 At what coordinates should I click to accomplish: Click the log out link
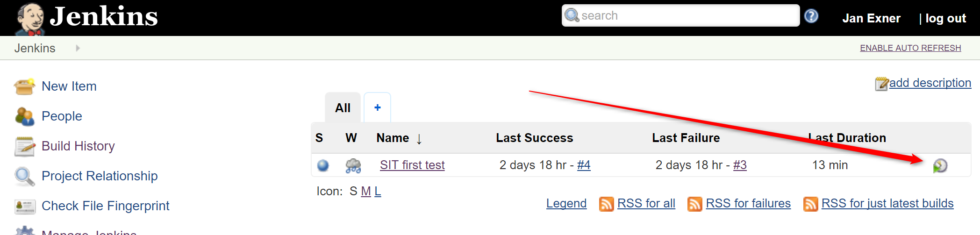click(945, 19)
